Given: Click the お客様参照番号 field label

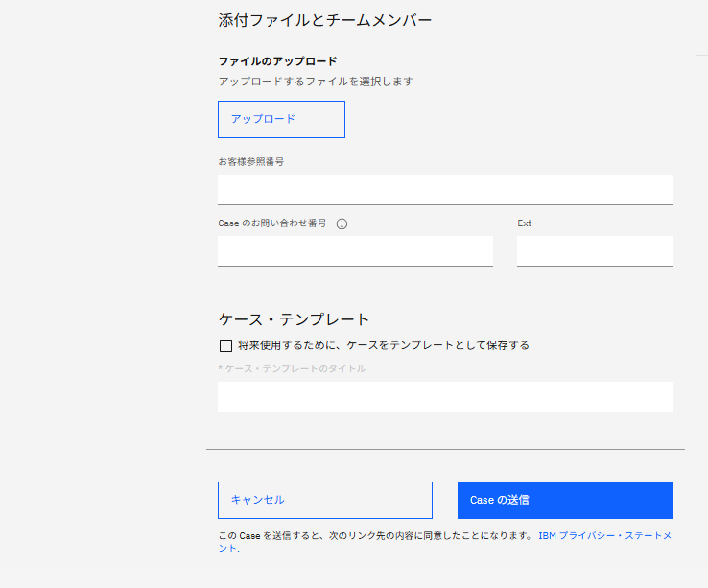Looking at the screenshot, I should coord(250,161).
